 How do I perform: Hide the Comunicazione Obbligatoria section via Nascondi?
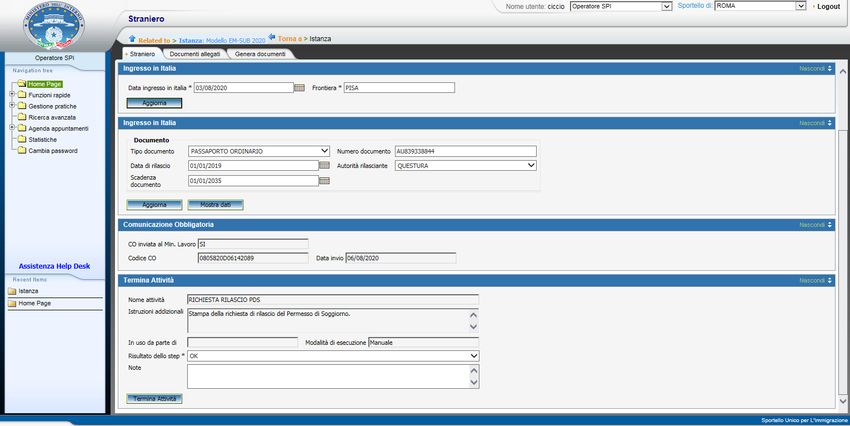coord(815,225)
